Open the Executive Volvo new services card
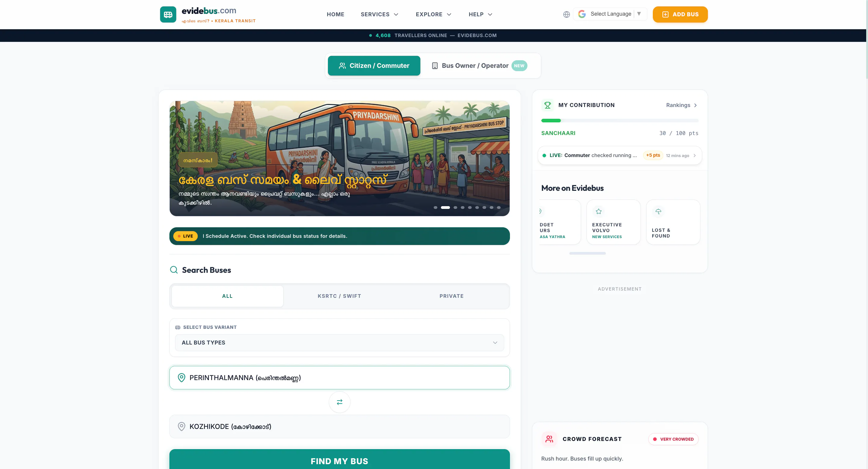 point(613,222)
